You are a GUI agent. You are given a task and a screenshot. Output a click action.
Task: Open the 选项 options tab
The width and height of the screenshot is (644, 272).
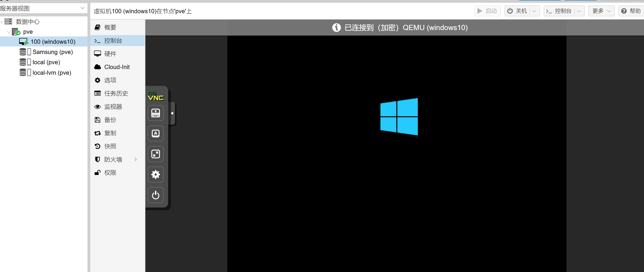coord(118,80)
